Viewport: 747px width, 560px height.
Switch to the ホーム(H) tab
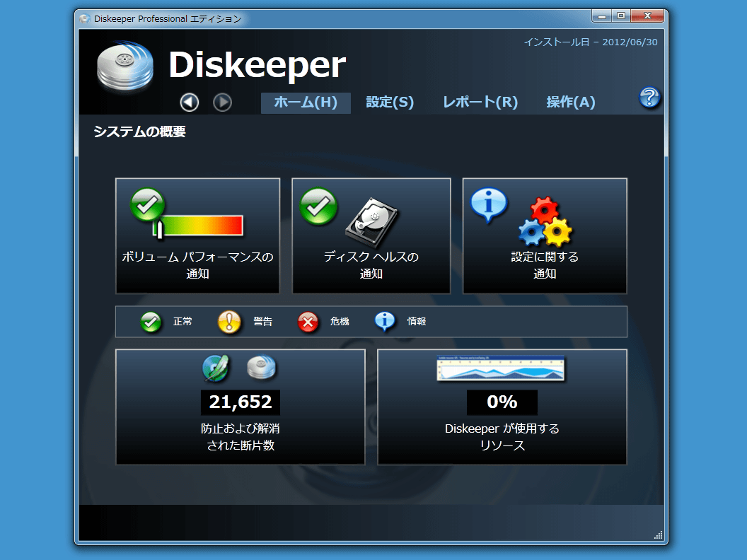tap(306, 103)
